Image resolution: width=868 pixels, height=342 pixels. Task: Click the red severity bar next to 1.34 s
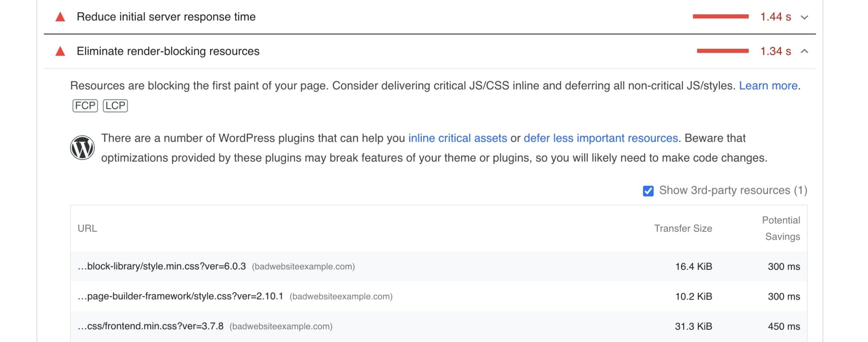(x=724, y=51)
